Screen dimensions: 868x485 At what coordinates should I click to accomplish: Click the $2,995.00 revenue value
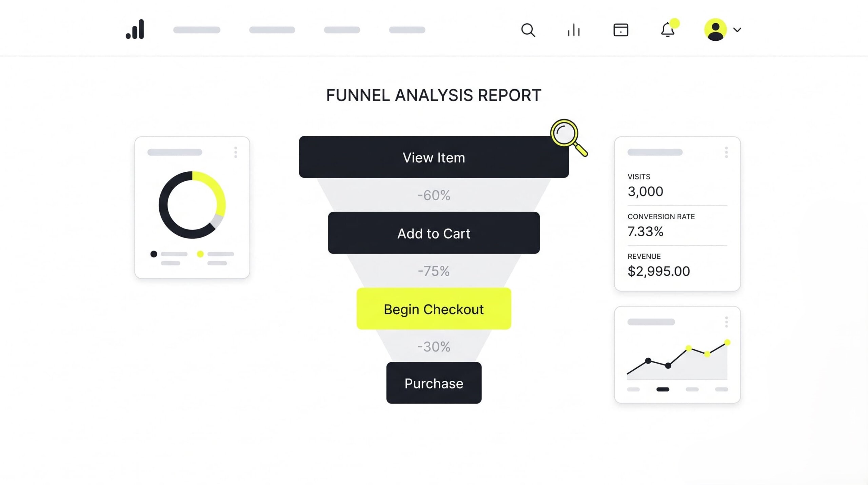[x=658, y=271]
